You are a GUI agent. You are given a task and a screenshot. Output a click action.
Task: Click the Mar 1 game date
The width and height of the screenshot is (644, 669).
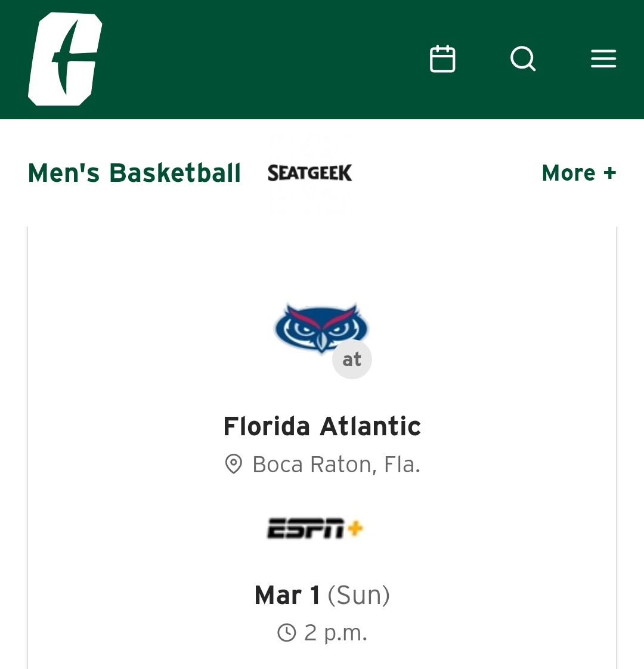point(287,595)
